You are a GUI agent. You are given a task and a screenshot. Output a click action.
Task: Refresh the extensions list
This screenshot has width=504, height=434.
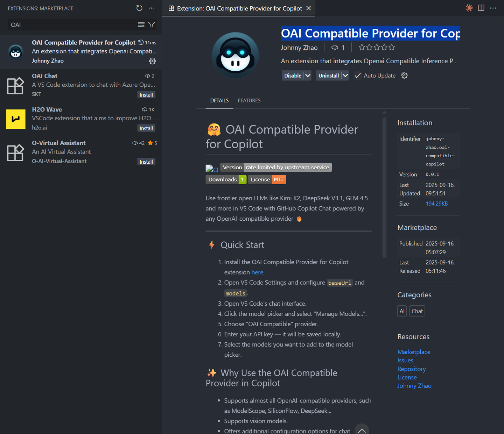coord(139,8)
